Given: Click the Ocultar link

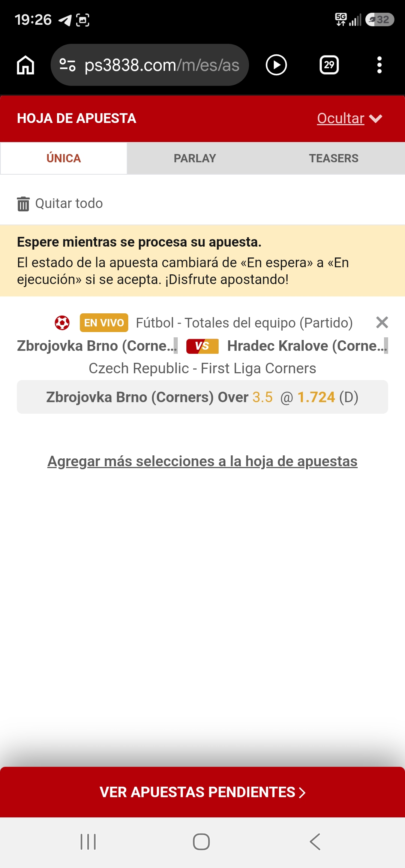Looking at the screenshot, I should tap(340, 118).
